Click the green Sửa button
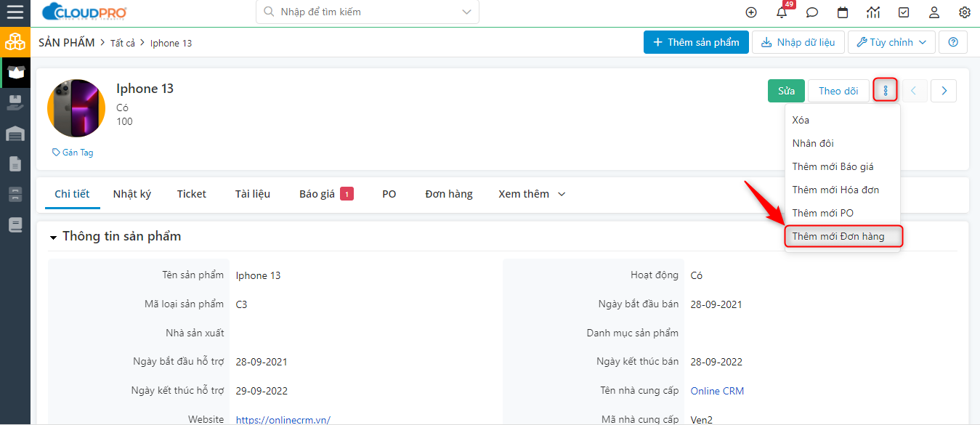This screenshot has height=425, width=980. click(786, 91)
